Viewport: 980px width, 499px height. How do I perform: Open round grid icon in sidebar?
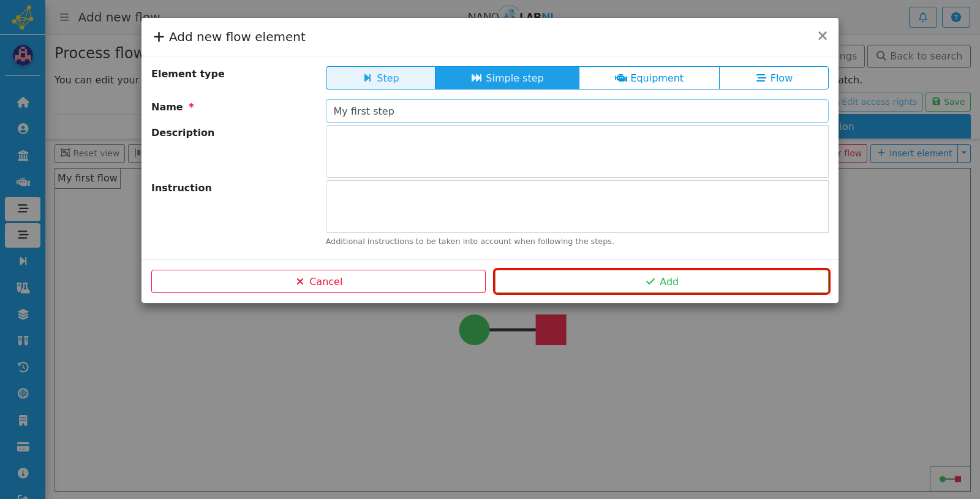[23, 394]
